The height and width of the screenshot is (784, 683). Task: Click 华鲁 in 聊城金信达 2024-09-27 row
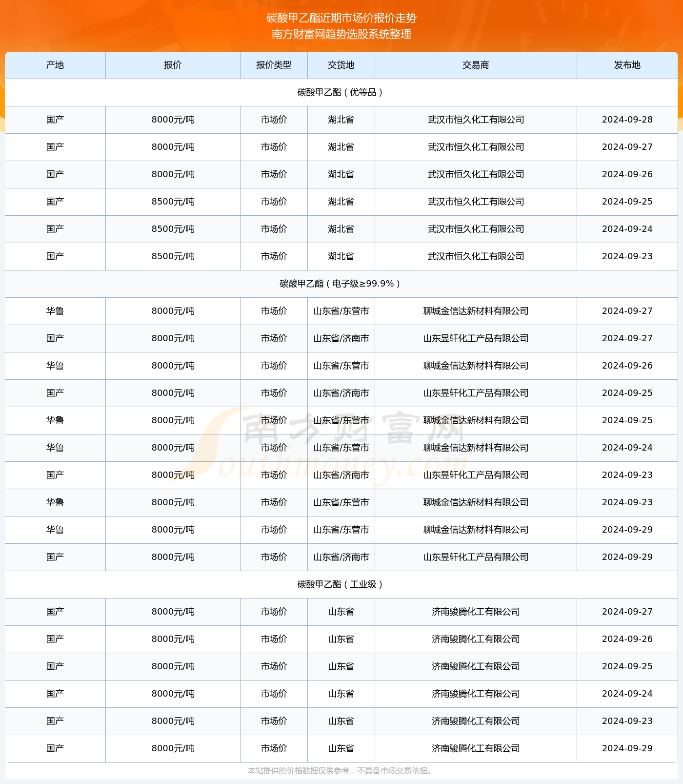click(55, 311)
